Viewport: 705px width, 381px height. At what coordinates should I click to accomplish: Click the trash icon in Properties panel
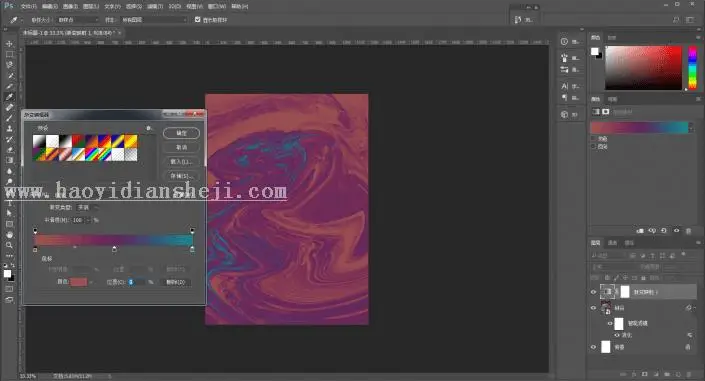pos(688,231)
